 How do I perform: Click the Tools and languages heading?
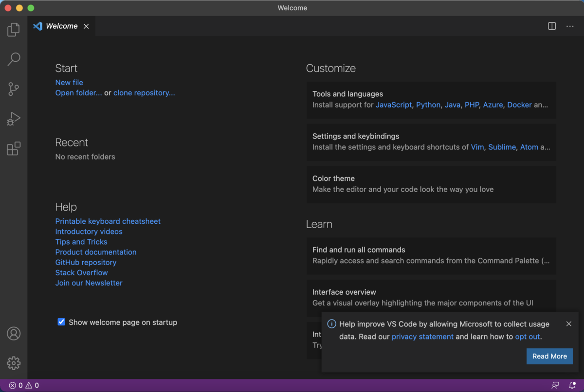tap(347, 94)
